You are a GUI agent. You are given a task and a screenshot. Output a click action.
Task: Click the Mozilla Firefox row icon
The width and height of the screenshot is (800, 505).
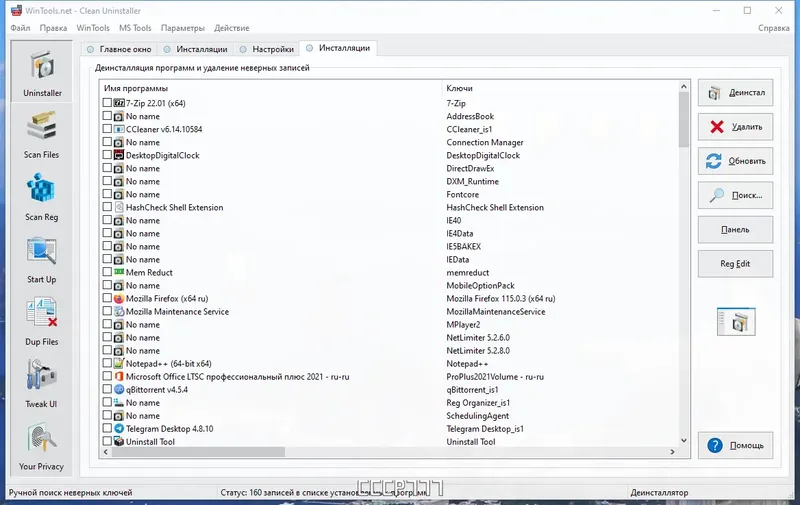tap(118, 298)
